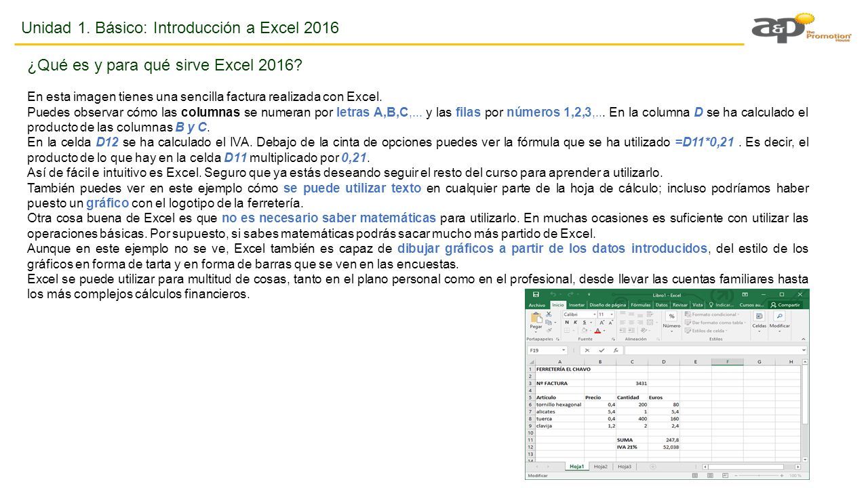Open the Vista ribbon tab

point(698,305)
